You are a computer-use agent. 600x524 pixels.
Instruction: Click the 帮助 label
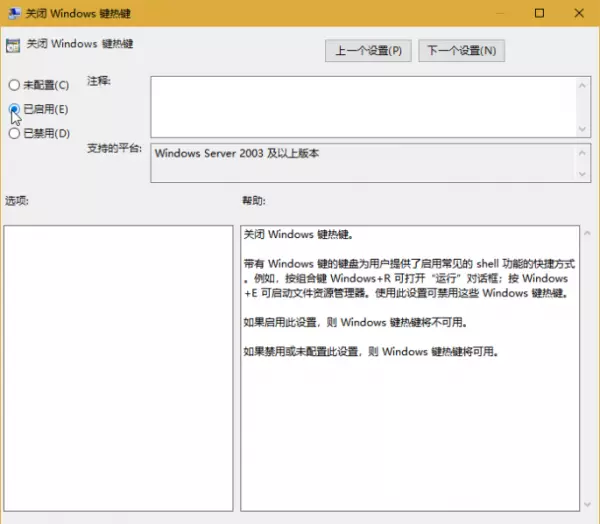click(253, 201)
